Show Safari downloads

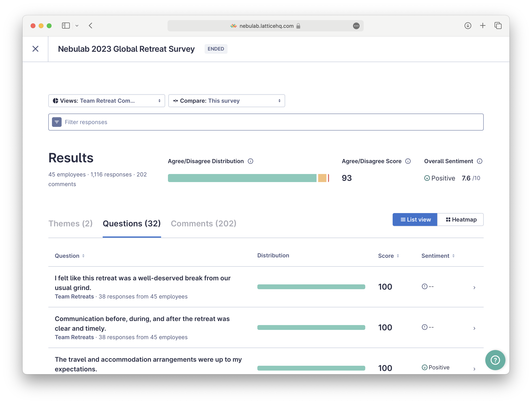tap(468, 26)
